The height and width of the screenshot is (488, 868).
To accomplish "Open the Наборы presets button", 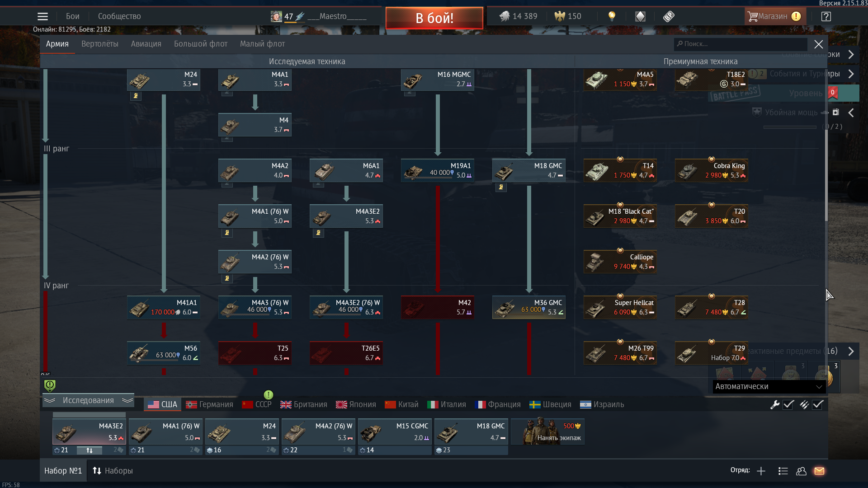I will tap(113, 471).
